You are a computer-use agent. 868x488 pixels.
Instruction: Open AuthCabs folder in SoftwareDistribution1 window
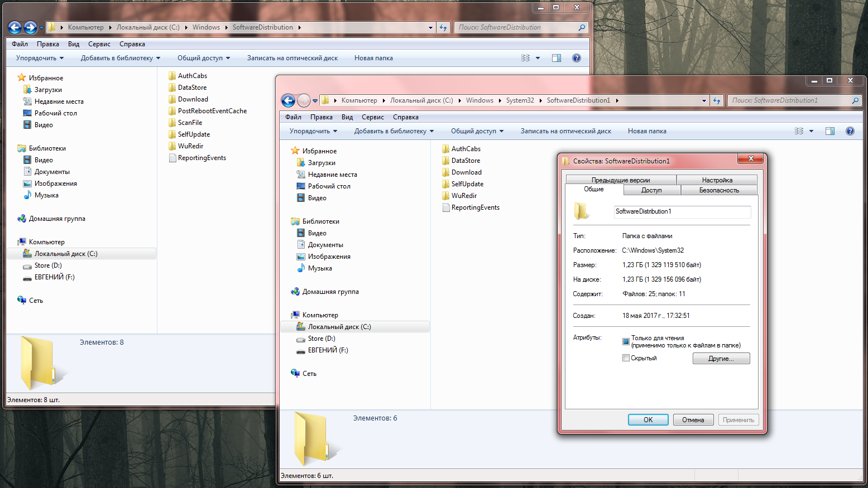(x=461, y=149)
